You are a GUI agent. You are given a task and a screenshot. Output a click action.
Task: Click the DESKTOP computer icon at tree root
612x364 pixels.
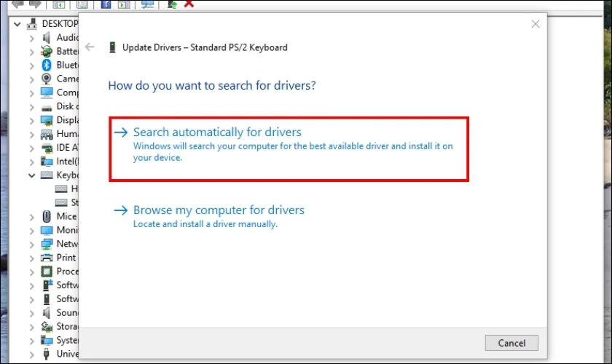pyautogui.click(x=31, y=24)
